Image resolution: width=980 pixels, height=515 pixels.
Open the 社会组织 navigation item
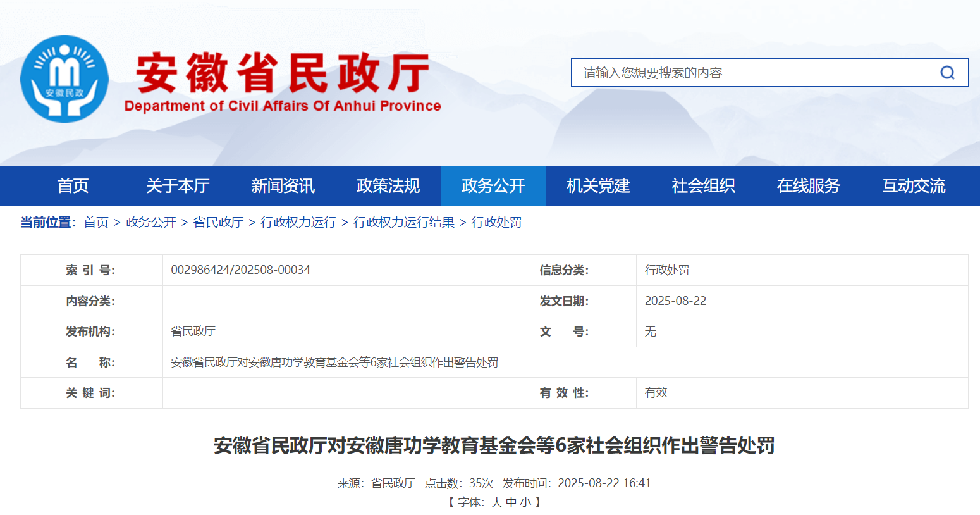point(702,185)
